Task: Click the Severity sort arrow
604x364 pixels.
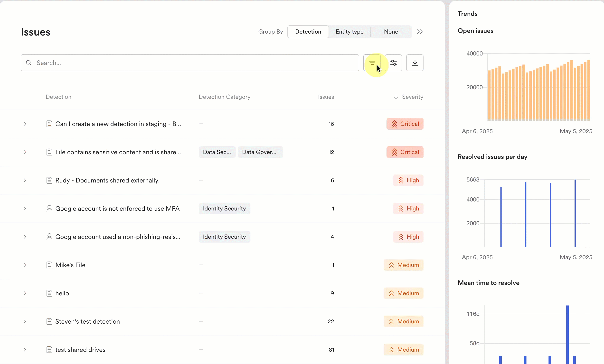Action: [396, 97]
